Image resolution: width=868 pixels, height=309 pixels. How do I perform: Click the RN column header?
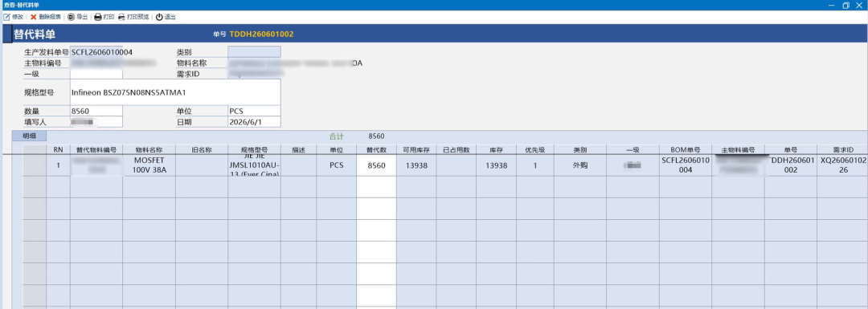[x=58, y=150]
